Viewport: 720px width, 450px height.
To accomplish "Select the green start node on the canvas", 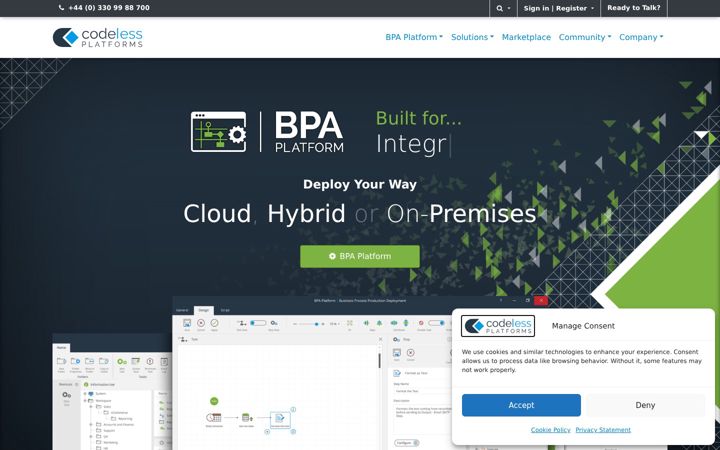I will coord(214,401).
